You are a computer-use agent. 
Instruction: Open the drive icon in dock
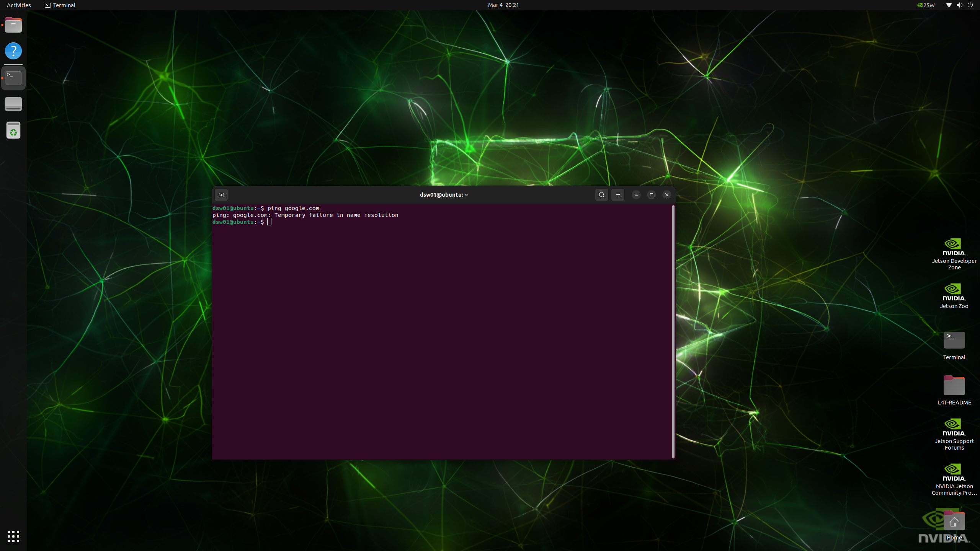13,104
